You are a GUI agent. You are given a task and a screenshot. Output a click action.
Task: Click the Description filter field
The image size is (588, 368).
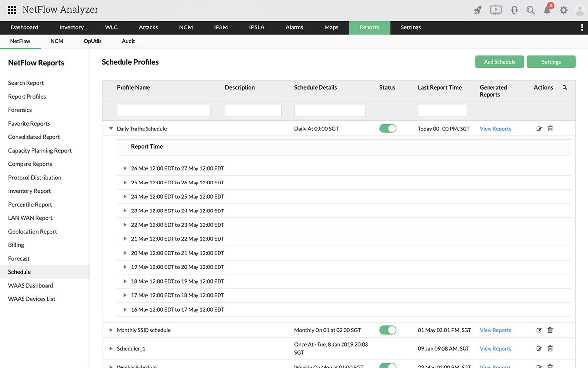coord(253,110)
